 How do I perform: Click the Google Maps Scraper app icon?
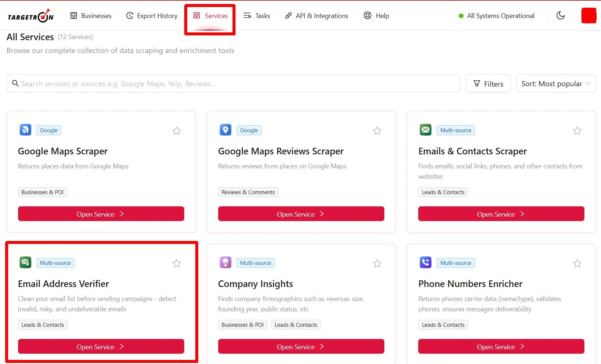[25, 130]
